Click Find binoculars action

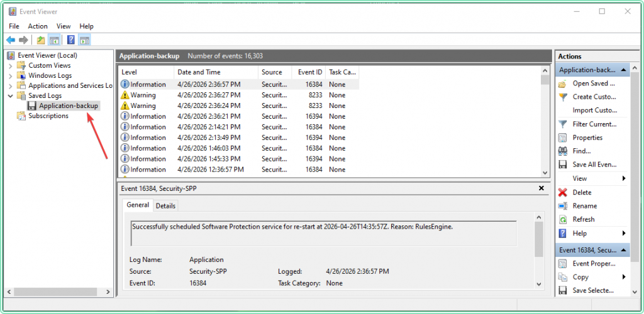pyautogui.click(x=581, y=151)
